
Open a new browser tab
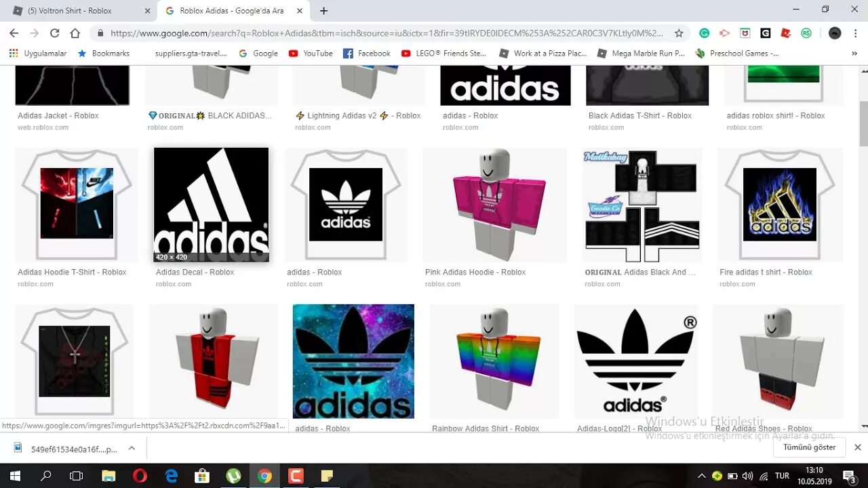pos(323,11)
